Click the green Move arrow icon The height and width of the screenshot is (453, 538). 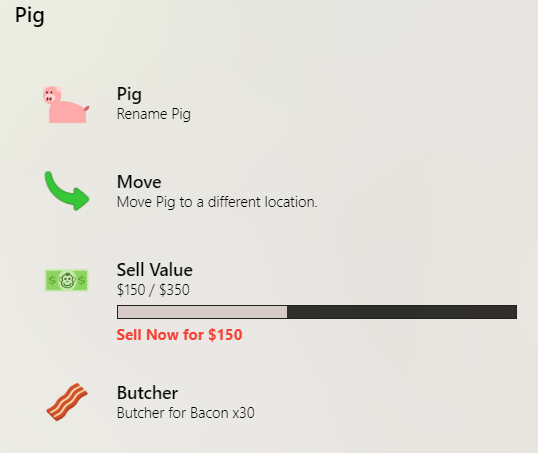[67, 191]
